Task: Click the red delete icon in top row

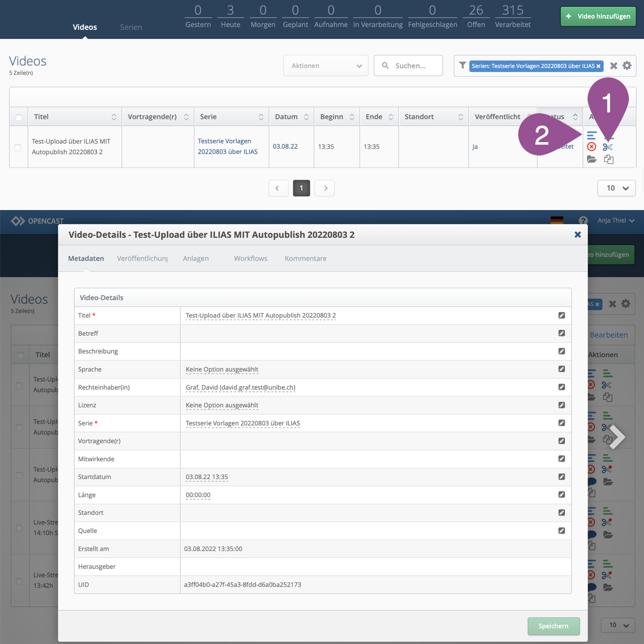Action: 591,147
